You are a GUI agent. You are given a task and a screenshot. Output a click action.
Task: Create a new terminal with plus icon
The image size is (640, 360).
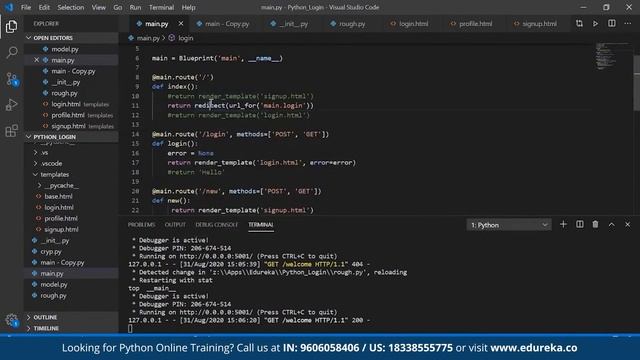coord(563,224)
